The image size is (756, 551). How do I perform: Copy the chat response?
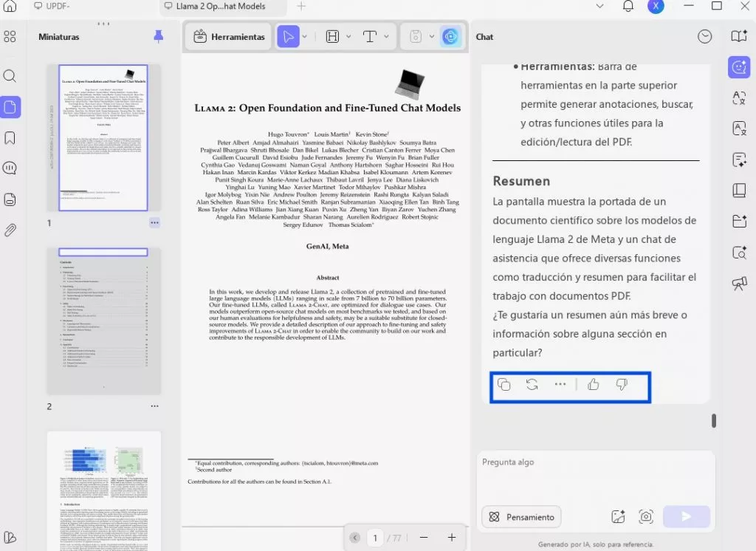click(504, 385)
